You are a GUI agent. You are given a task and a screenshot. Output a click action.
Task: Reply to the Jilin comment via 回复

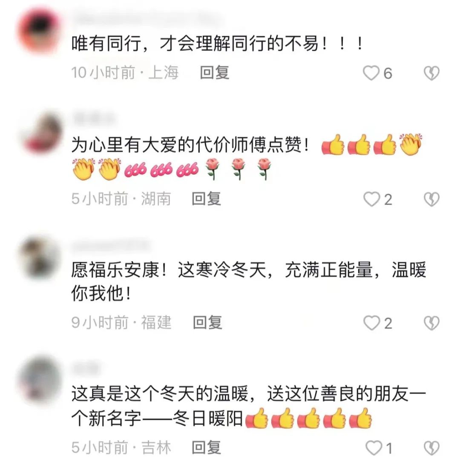(206, 448)
